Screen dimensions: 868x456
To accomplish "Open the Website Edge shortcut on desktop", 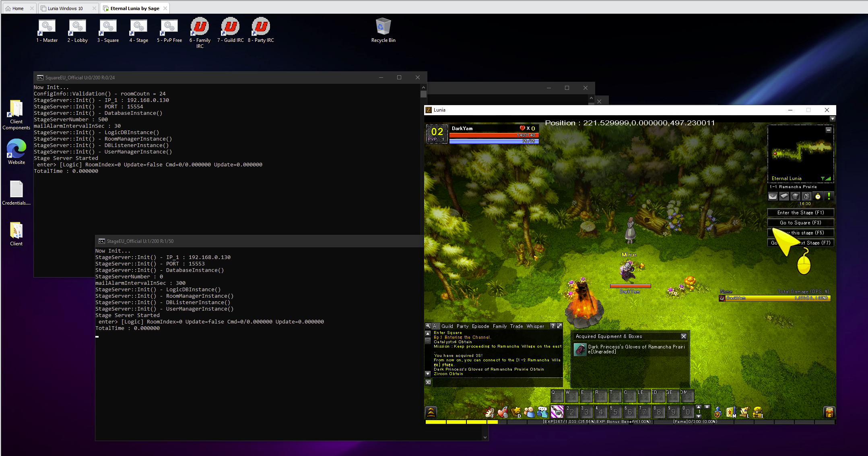I will [x=16, y=151].
